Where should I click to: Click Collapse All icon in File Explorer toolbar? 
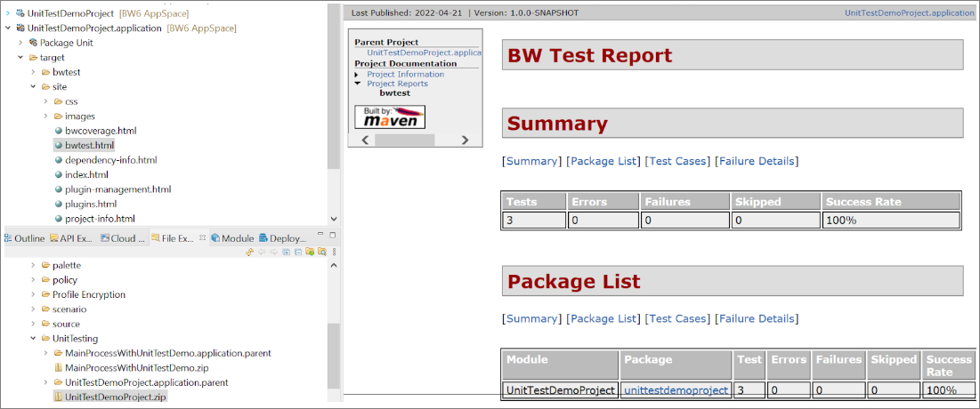click(298, 253)
